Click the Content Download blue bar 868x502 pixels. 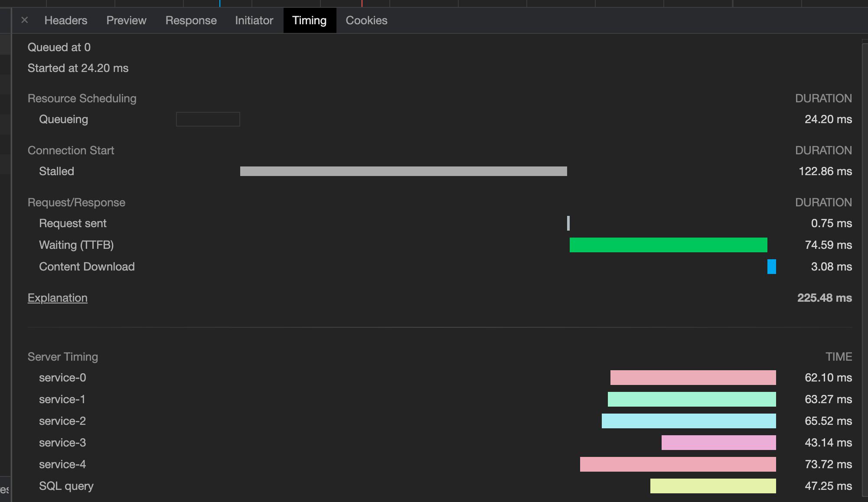point(771,267)
